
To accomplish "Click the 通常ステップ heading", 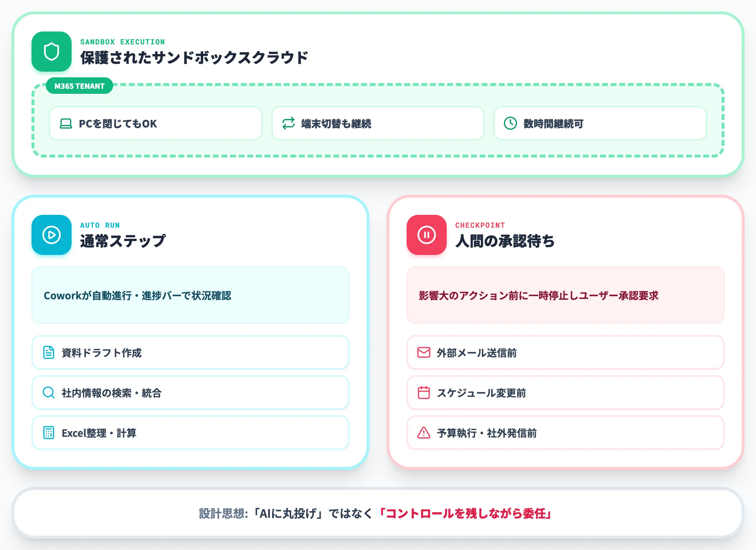I will pyautogui.click(x=123, y=241).
